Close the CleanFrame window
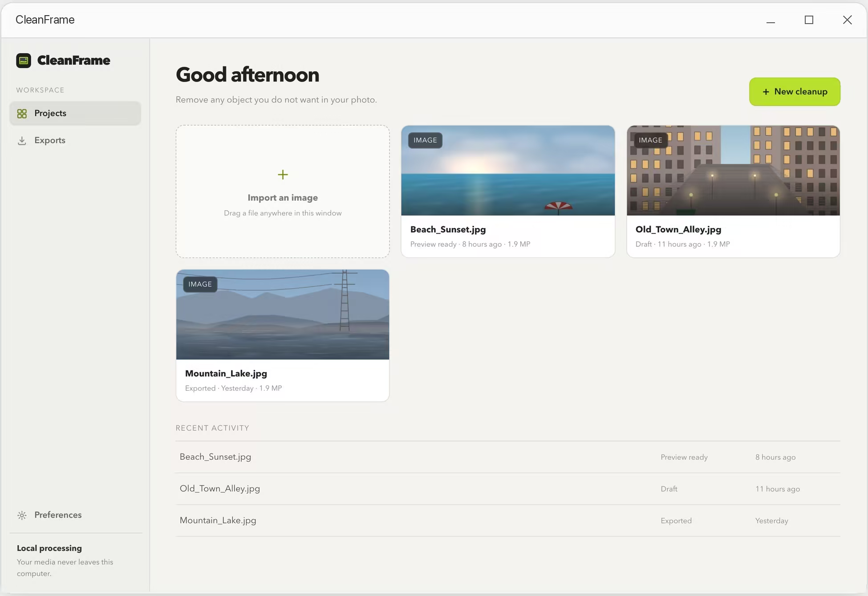Screen dimensions: 868x596 click(x=847, y=20)
